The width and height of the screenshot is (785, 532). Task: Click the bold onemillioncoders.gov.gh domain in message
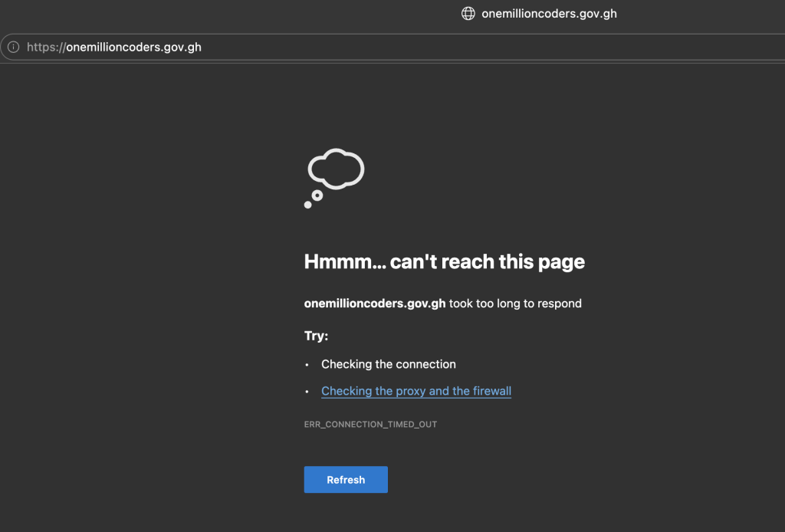coord(375,304)
